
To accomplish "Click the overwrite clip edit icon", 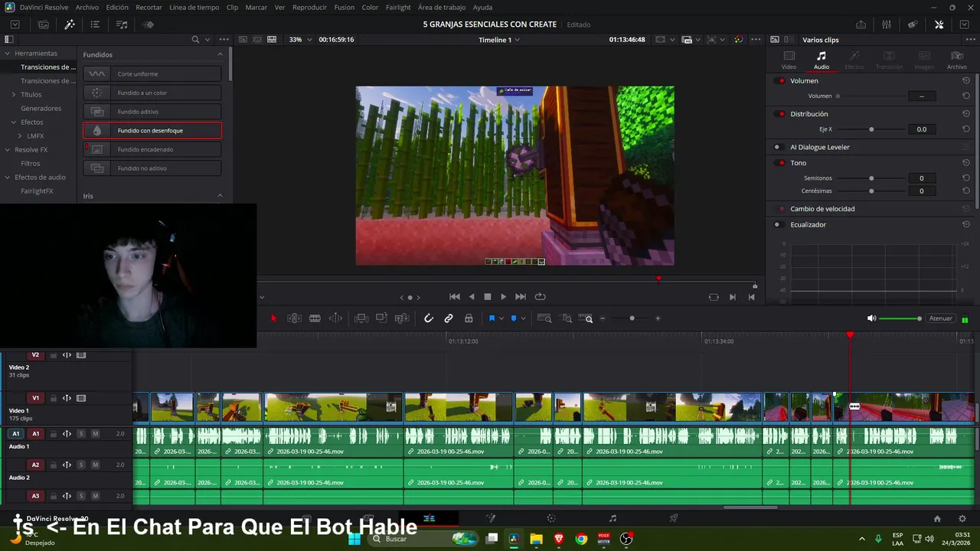I will (x=381, y=318).
